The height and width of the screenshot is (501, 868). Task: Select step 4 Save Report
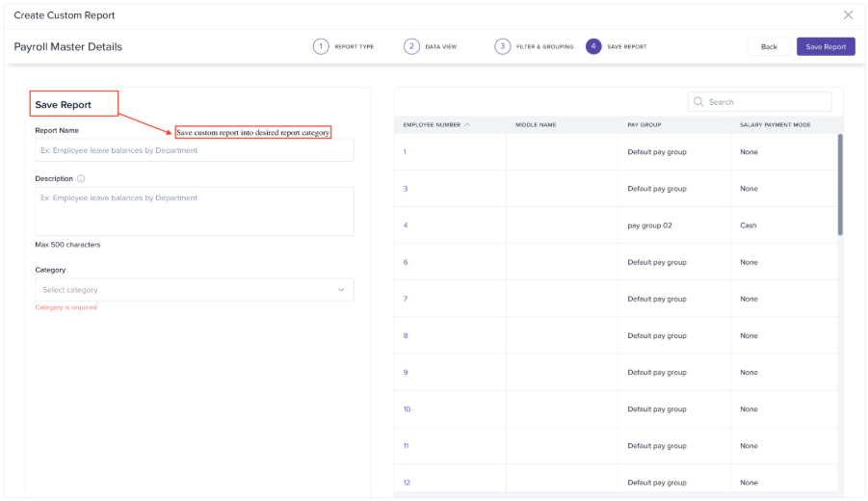(x=593, y=46)
